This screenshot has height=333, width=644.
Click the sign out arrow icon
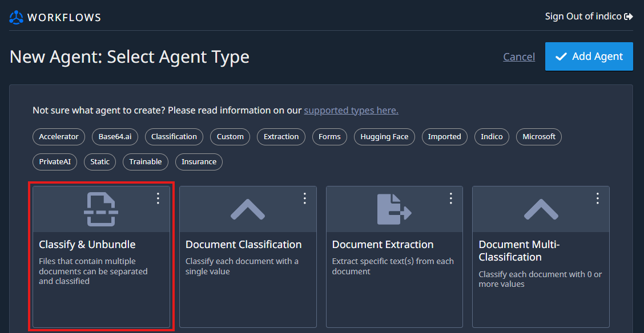[629, 17]
